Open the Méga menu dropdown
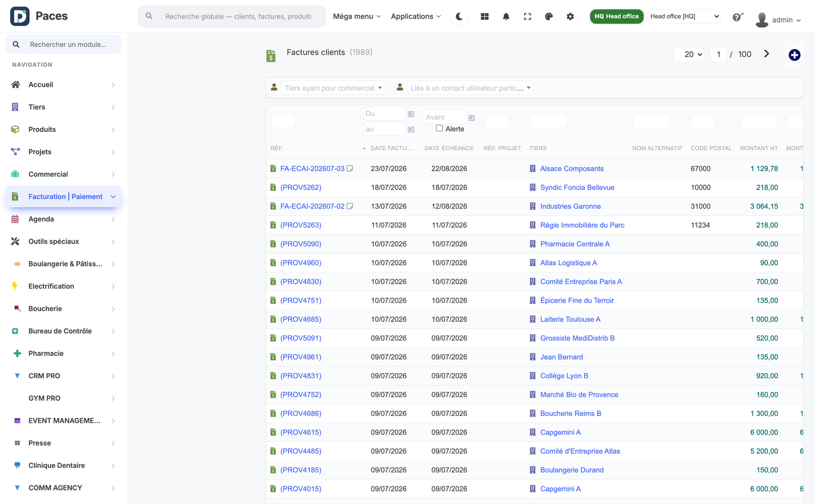Screen dimensions: 815x504 click(356, 16)
